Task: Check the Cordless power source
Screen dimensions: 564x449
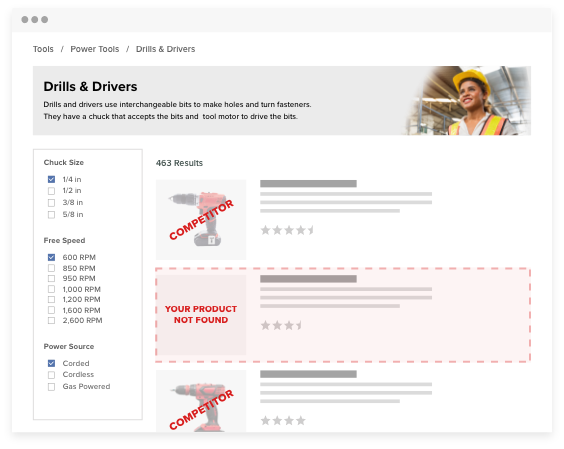Action: [51, 375]
